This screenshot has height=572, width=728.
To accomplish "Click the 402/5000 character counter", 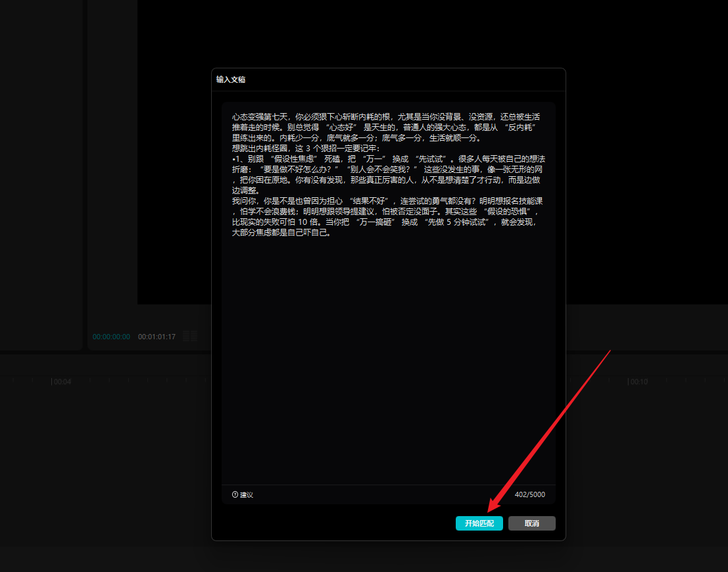I will click(x=529, y=494).
